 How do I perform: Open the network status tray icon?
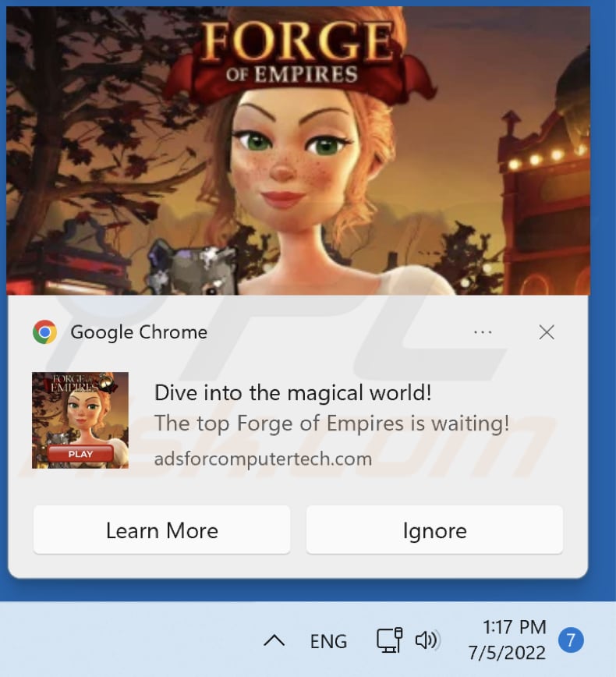[389, 640]
